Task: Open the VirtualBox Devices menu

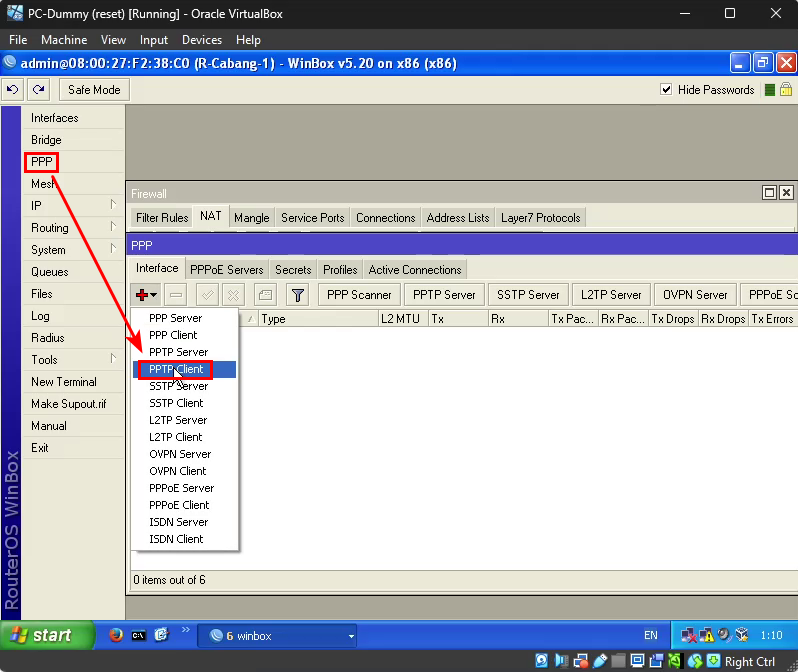Action: point(202,40)
